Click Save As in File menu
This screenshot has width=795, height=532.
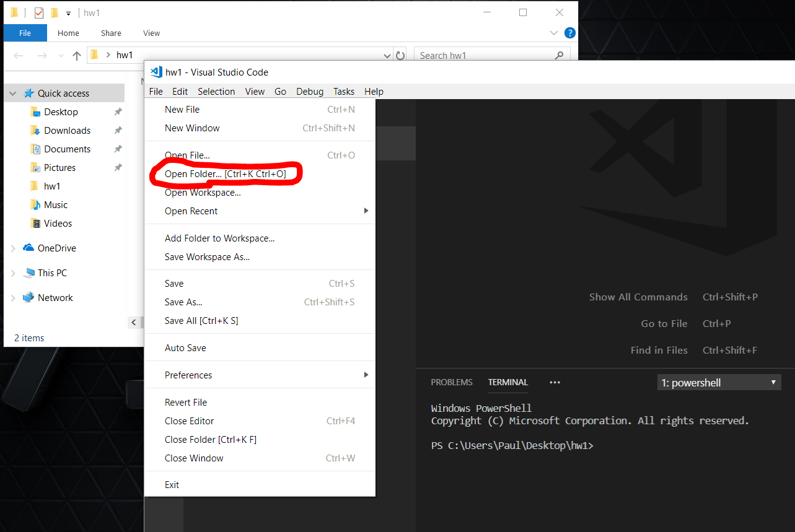tap(260, 302)
